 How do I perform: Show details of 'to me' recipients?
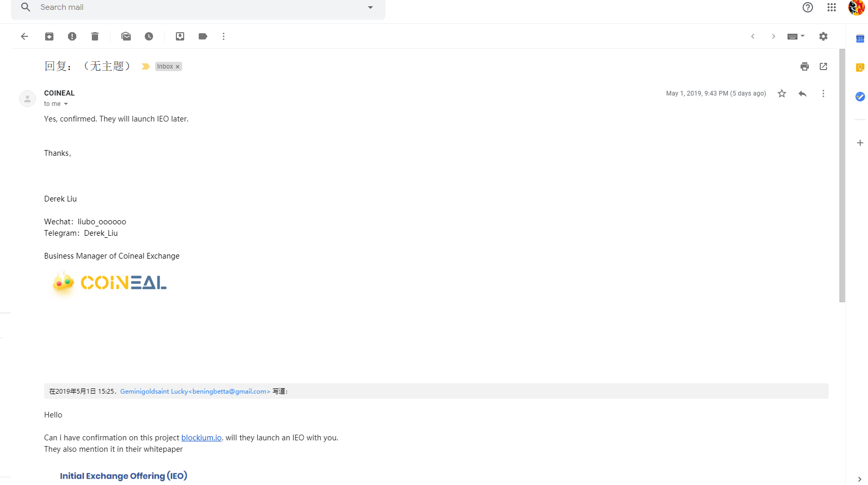click(x=66, y=104)
